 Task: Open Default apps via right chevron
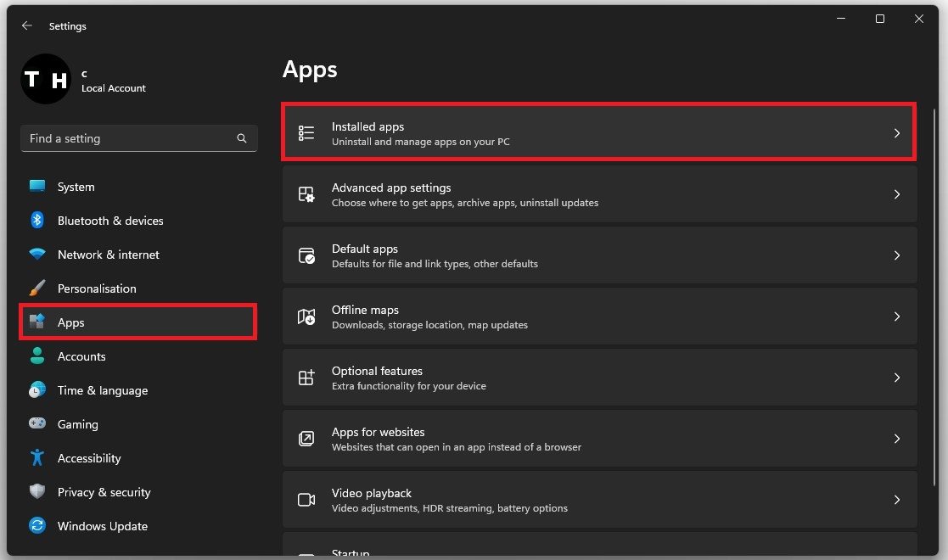pyautogui.click(x=896, y=255)
